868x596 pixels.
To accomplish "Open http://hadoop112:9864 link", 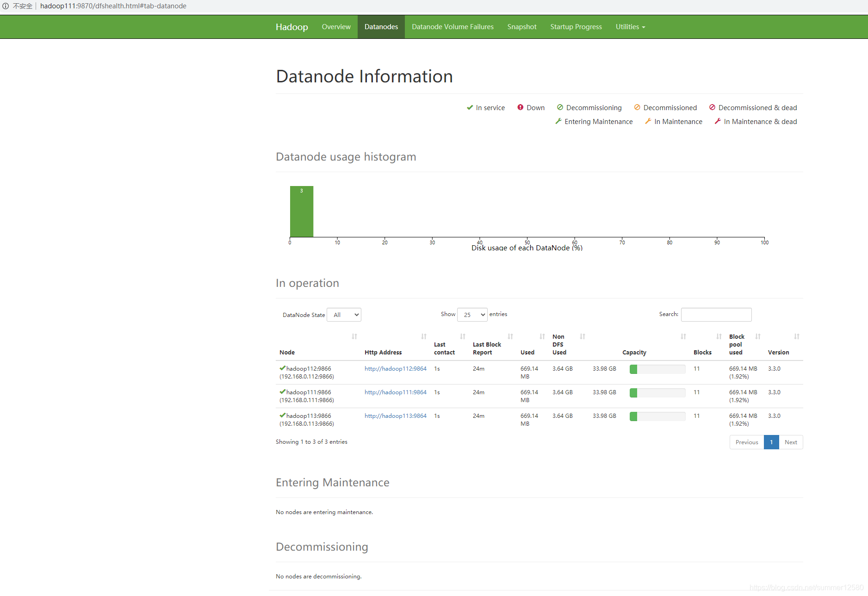I will pos(395,369).
